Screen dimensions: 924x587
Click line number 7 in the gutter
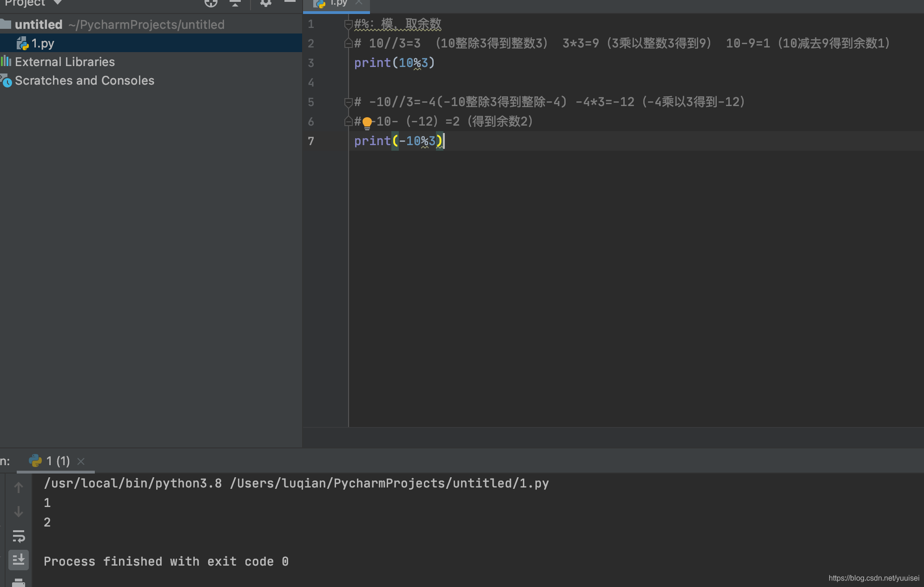coord(311,141)
